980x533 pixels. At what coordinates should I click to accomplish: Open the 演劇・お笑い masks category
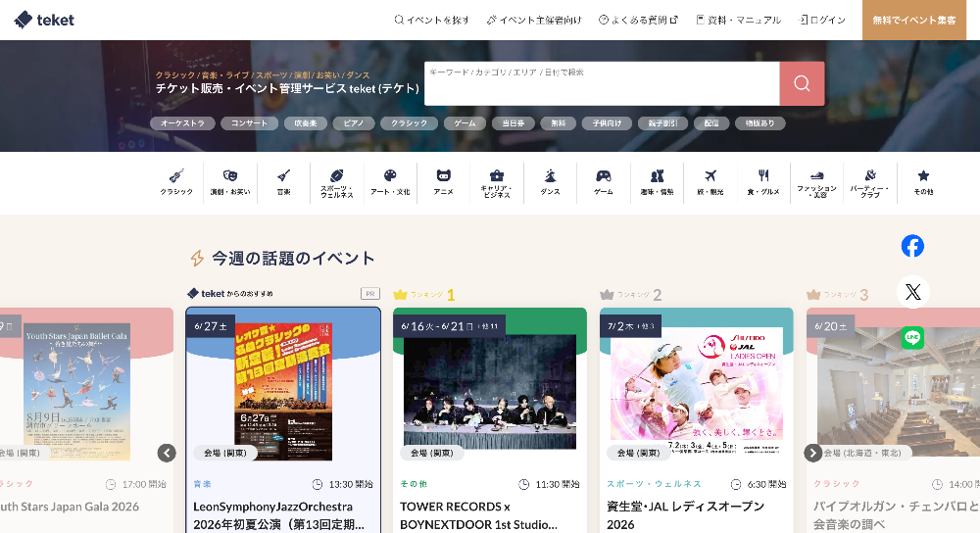(230, 182)
